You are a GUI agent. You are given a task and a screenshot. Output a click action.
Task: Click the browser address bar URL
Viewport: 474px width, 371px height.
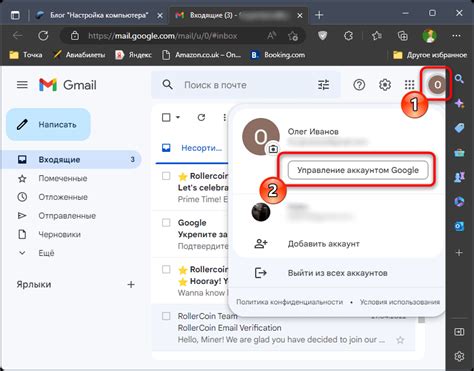tap(163, 36)
